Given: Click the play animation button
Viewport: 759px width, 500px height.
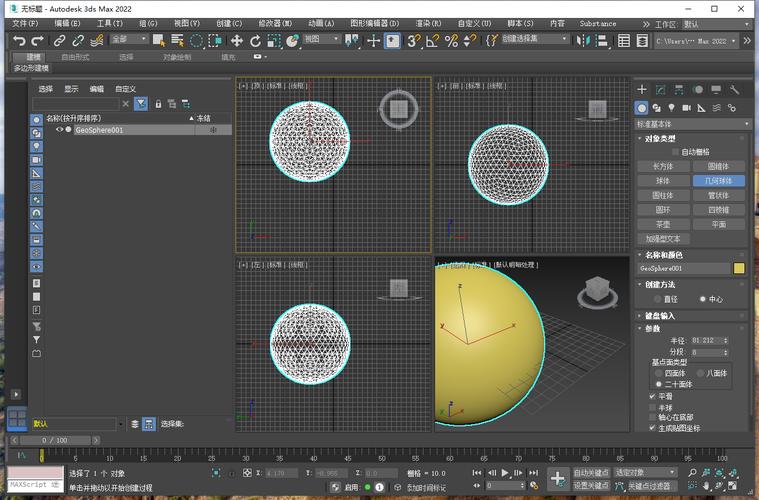Looking at the screenshot, I should coord(505,473).
